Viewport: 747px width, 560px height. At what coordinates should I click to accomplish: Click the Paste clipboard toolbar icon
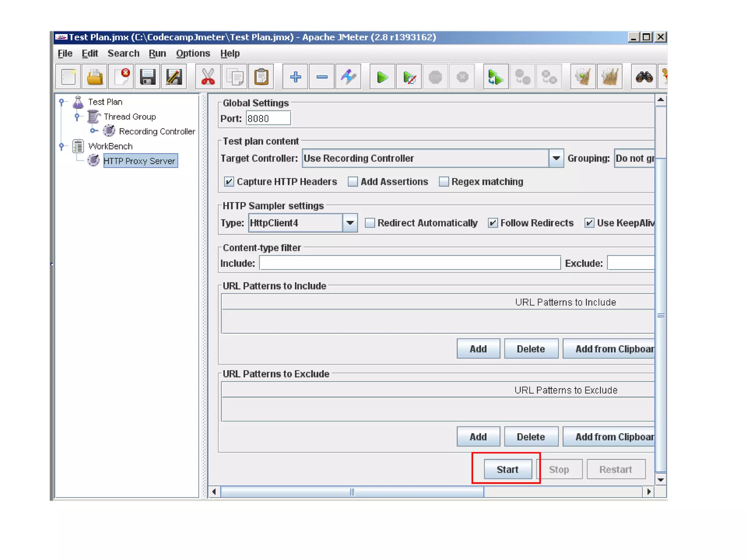261,77
